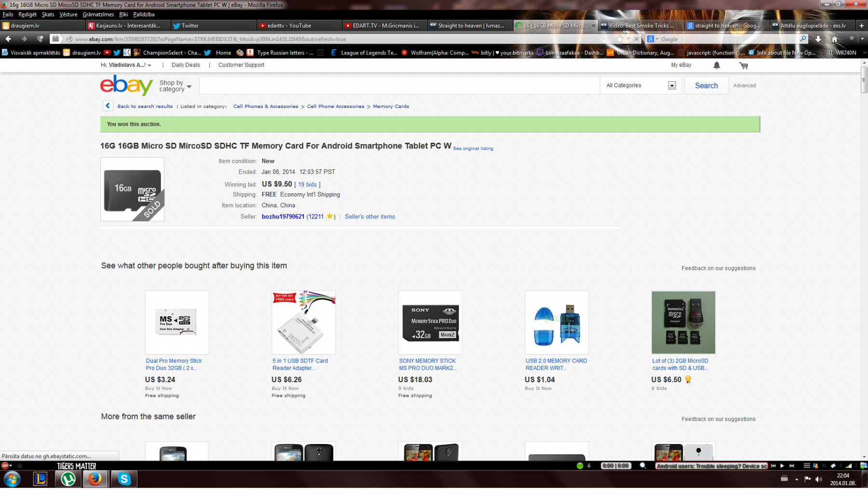The image size is (868, 496).
Task: Click the blue back chevron beside search results
Action: pyautogui.click(x=108, y=106)
